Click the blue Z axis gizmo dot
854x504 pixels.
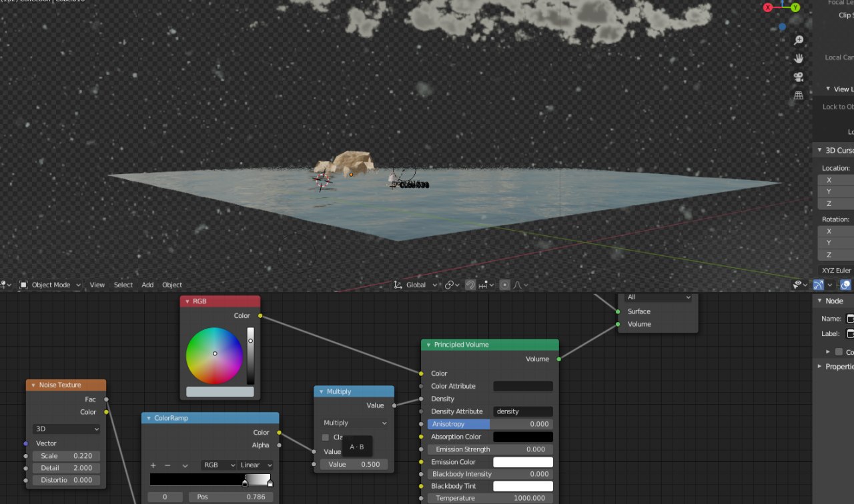pyautogui.click(x=783, y=27)
